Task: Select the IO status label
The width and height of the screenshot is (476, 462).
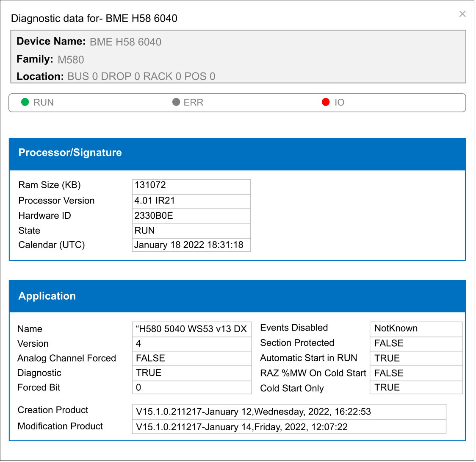Action: click(340, 103)
